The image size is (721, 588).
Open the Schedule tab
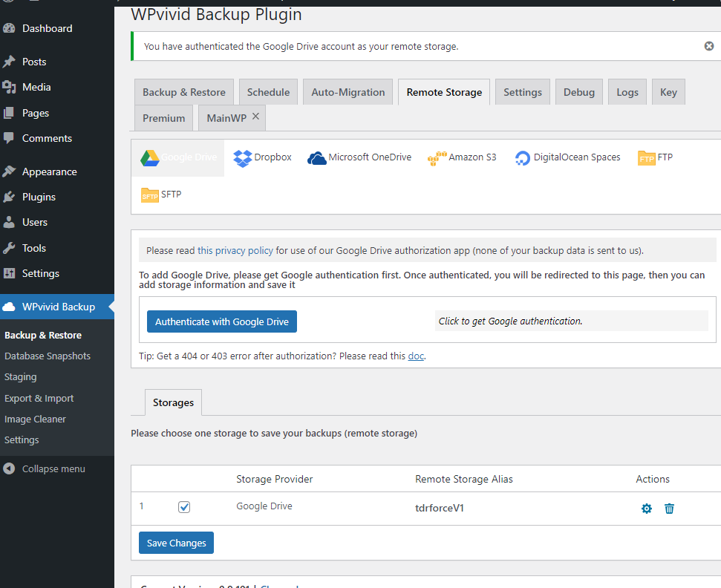(x=268, y=92)
